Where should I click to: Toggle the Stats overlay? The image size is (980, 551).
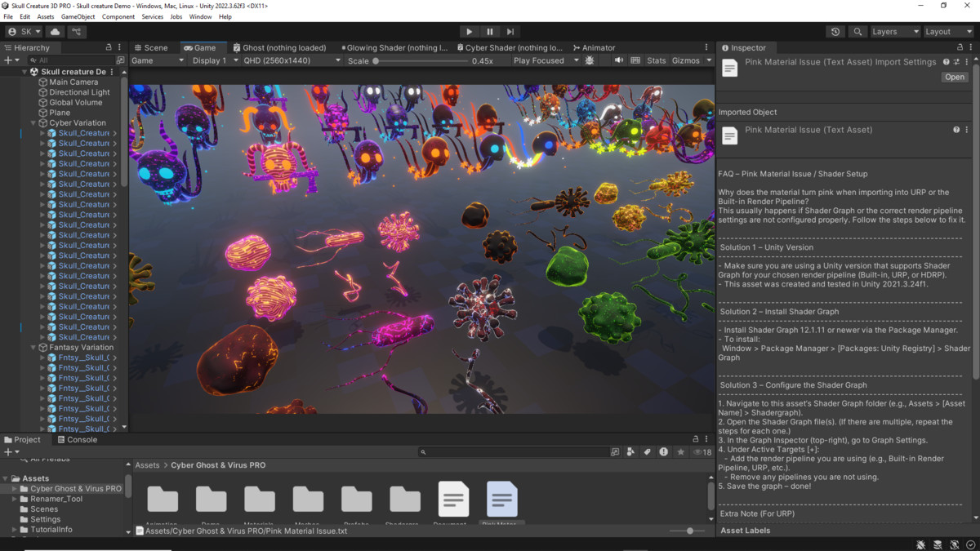pyautogui.click(x=657, y=60)
